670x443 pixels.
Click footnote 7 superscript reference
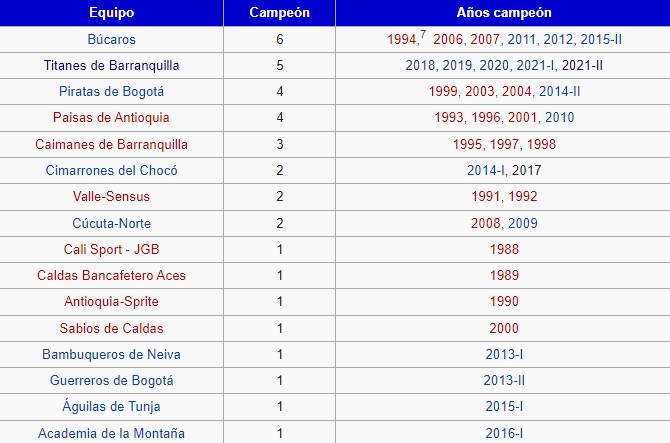[423, 35]
